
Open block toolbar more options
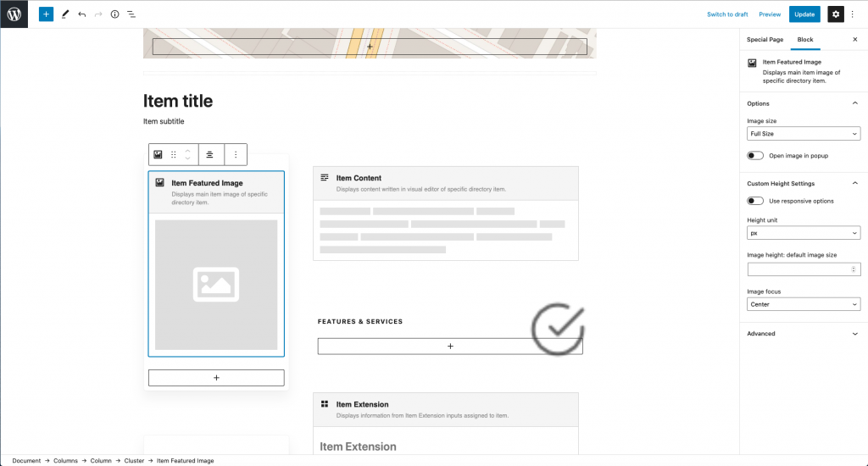[x=236, y=154]
